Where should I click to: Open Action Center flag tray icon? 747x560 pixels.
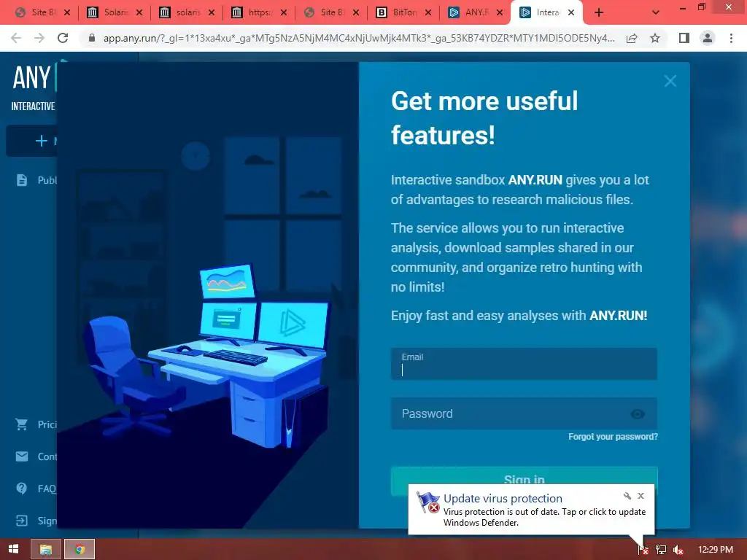643,550
